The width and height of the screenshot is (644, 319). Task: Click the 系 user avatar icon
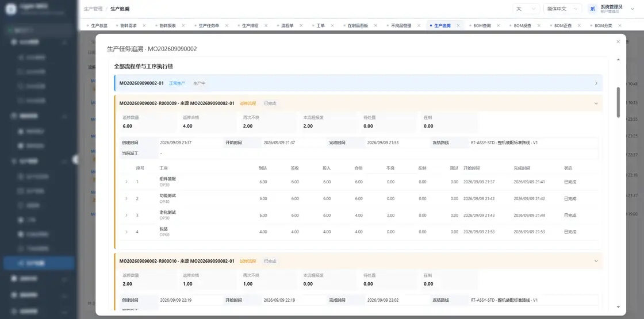(x=592, y=9)
